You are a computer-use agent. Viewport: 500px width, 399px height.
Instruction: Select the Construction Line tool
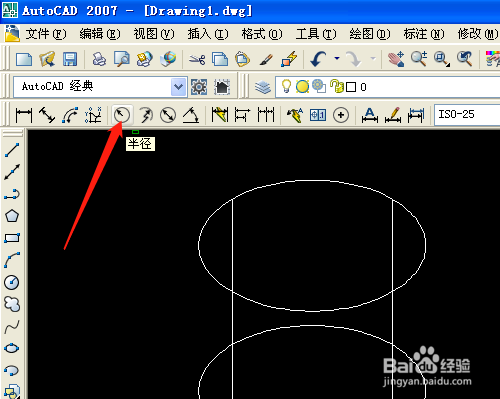[x=12, y=172]
